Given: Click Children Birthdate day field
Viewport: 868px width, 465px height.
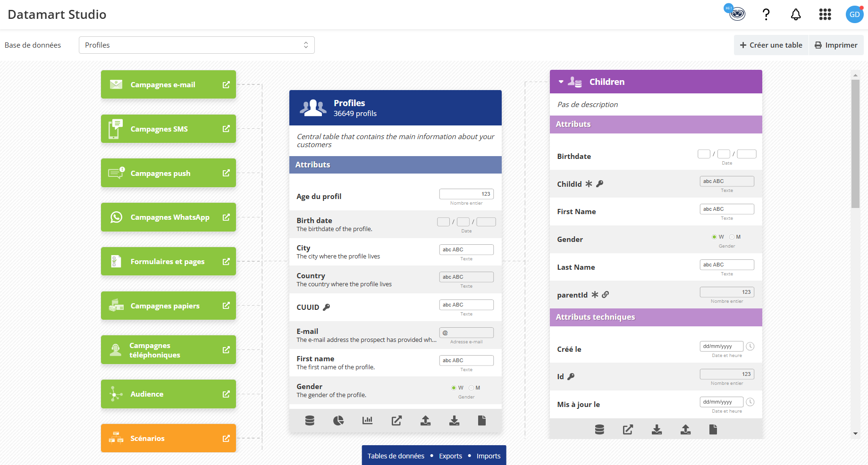Looking at the screenshot, I should click(x=704, y=154).
